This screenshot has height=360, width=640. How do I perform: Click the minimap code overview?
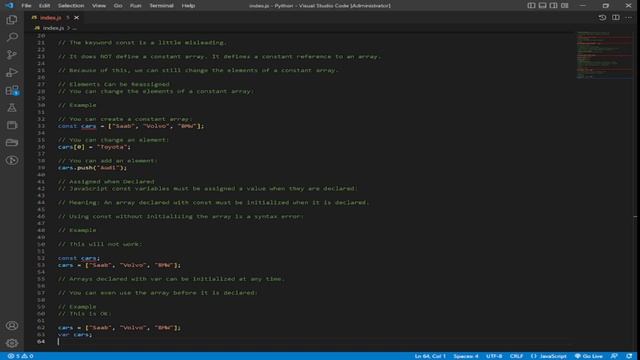[x=604, y=55]
